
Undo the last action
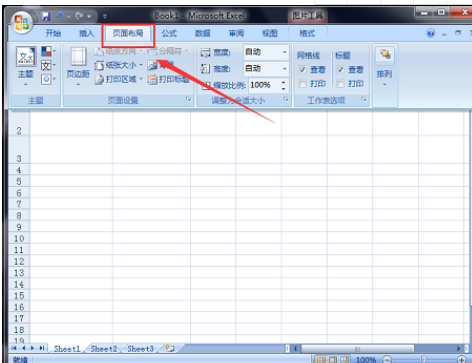coord(60,16)
